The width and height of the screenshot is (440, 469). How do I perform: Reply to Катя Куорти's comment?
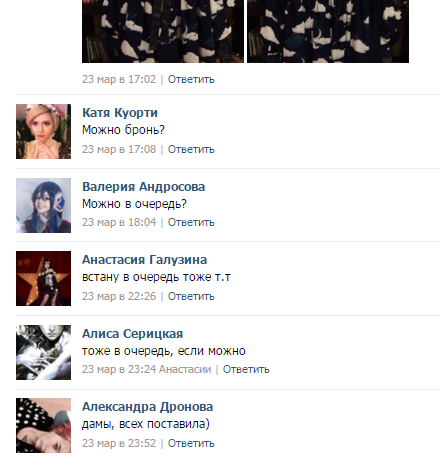coord(191,149)
